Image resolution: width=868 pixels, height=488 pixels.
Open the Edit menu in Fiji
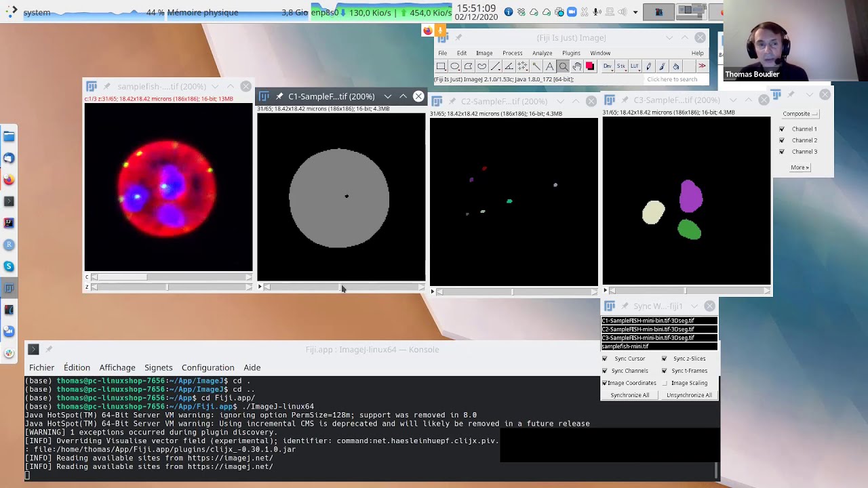(462, 53)
